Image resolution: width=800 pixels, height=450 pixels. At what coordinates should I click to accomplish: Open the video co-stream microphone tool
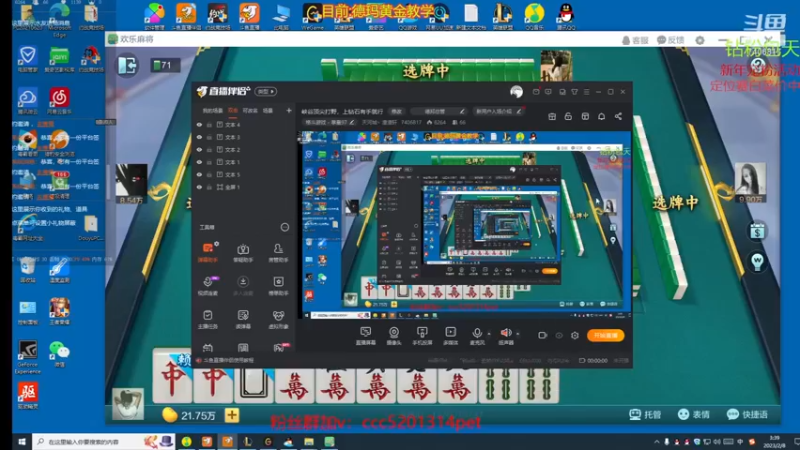(x=208, y=286)
